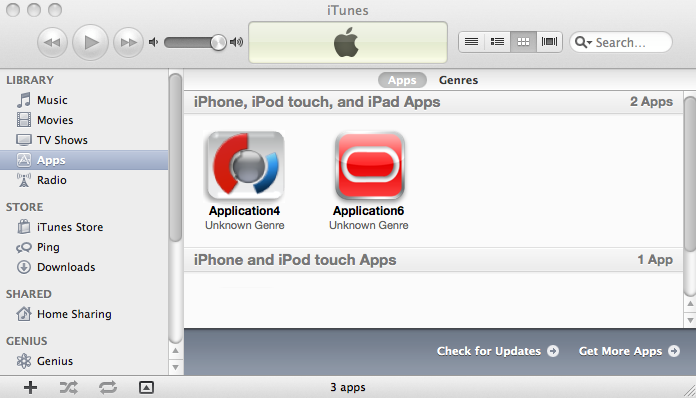Click the Home Sharing house icon
The width and height of the screenshot is (696, 398).
click(x=24, y=314)
